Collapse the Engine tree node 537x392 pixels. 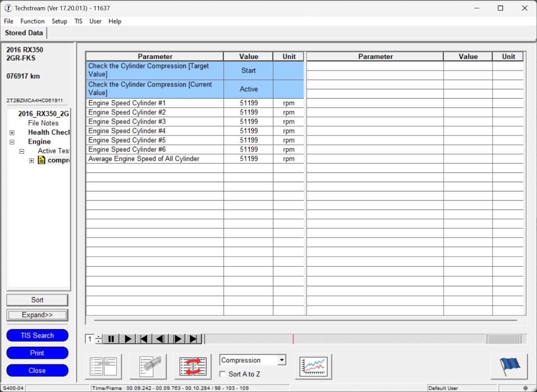[x=12, y=142]
